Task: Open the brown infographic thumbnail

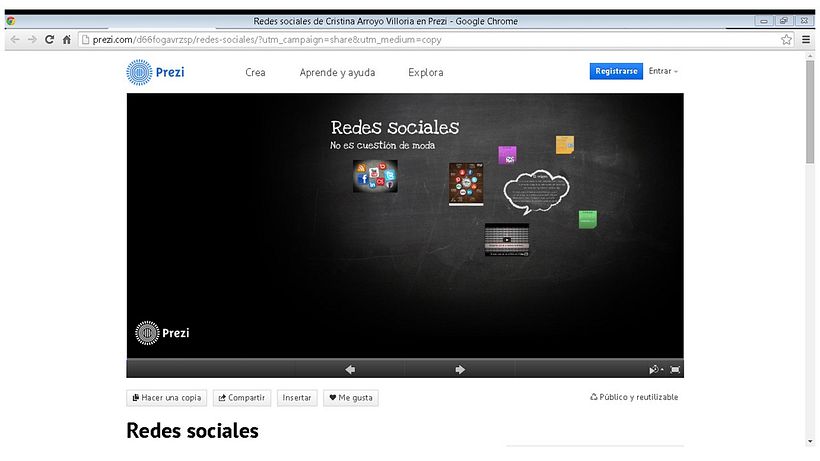Action: (x=466, y=184)
